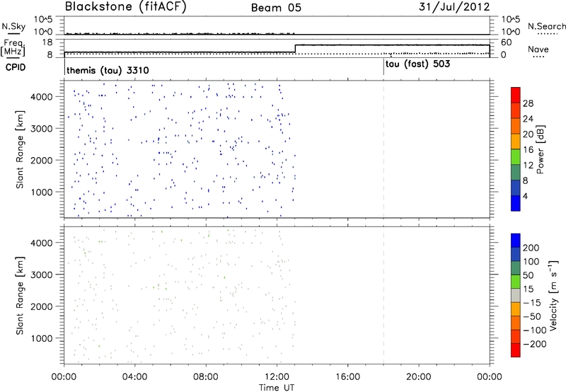The image size is (566, 392).
Task: Click the Slant Range label of power panel
Action: 20,149
